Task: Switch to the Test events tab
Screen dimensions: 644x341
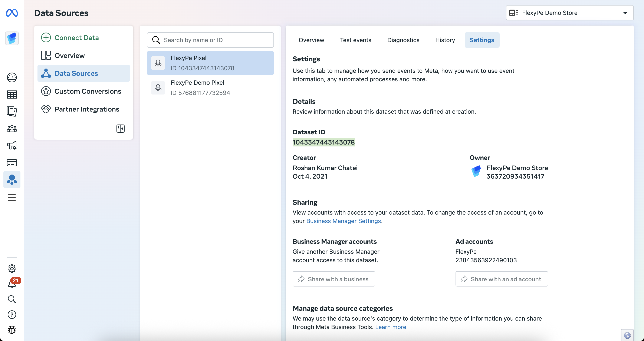Action: [355, 40]
